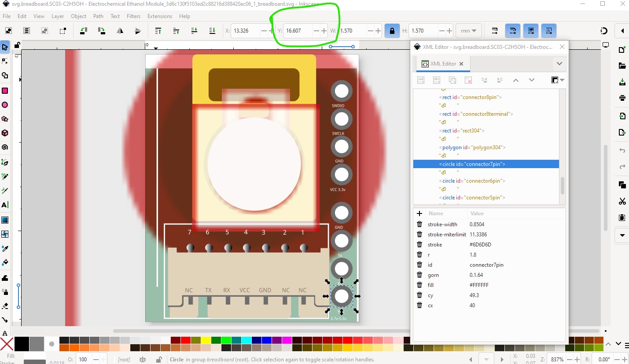The width and height of the screenshot is (629, 364).
Task: Open the mm units dropdown
Action: coord(468,31)
